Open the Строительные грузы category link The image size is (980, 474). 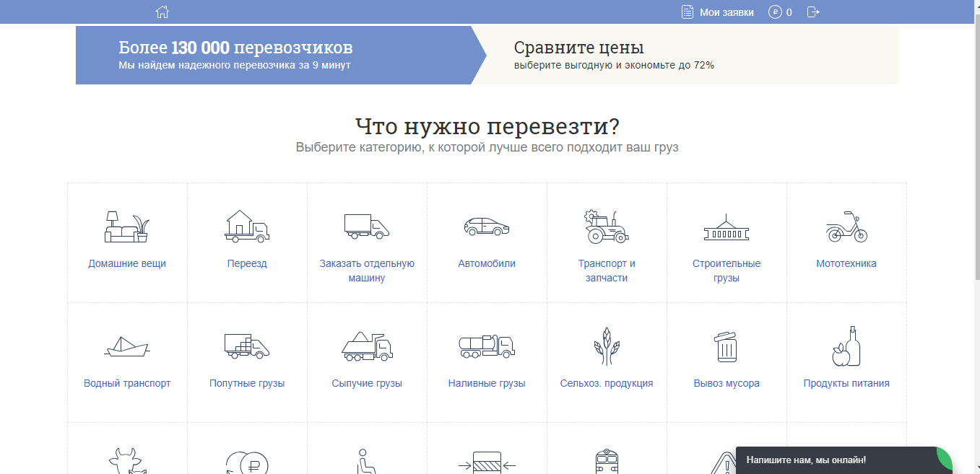726,271
